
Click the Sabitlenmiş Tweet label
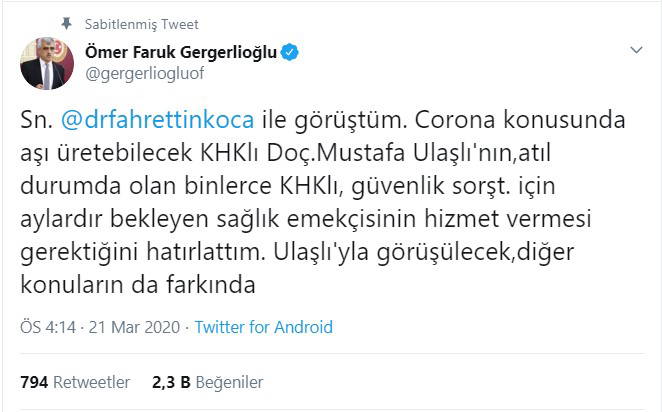pyautogui.click(x=126, y=24)
